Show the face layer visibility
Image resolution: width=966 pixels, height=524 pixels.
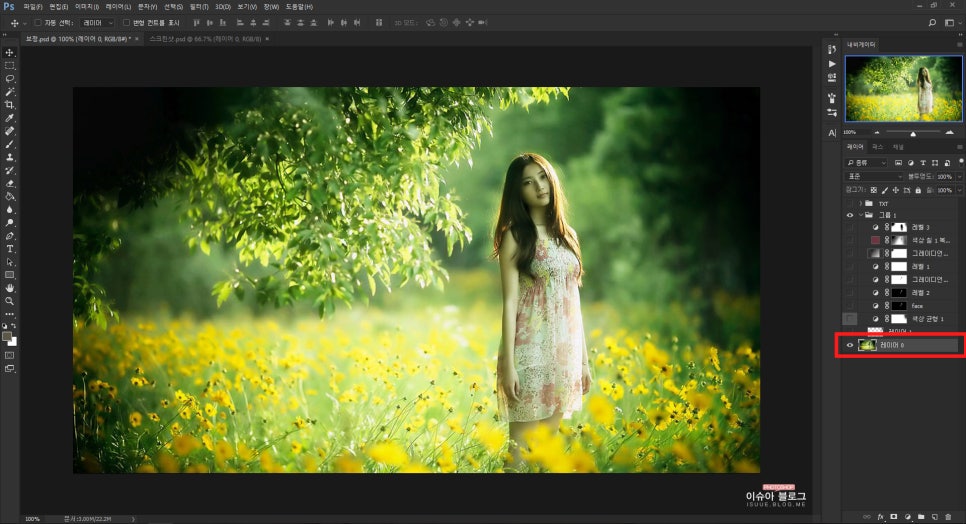pyautogui.click(x=850, y=305)
